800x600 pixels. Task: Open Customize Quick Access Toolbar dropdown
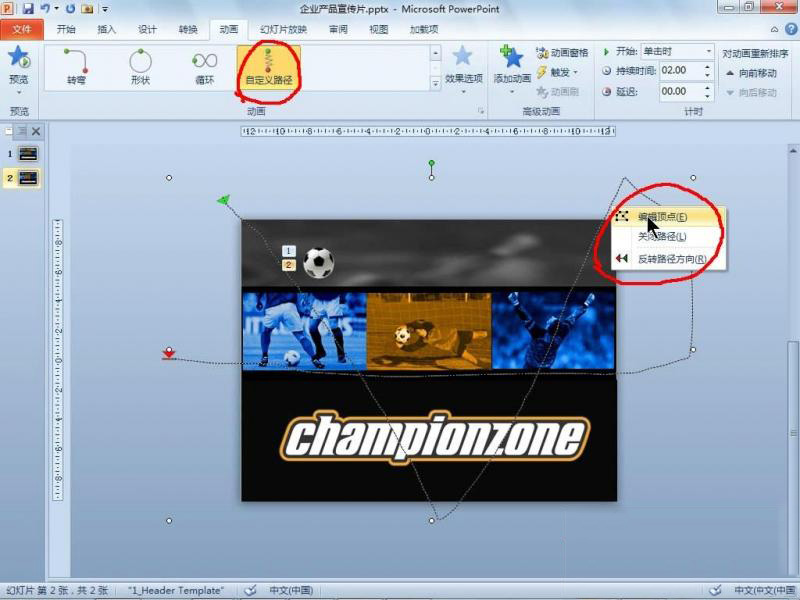click(105, 9)
